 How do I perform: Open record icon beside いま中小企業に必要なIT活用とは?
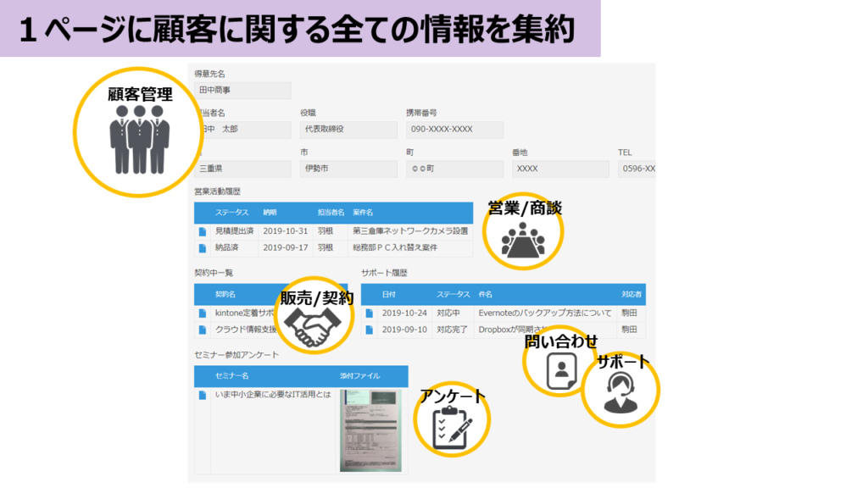click(203, 395)
